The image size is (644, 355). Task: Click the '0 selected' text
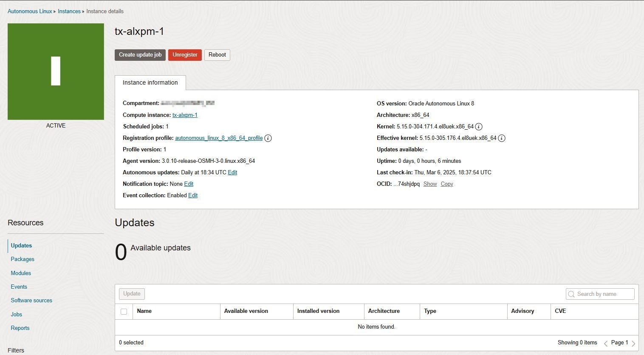point(131,343)
